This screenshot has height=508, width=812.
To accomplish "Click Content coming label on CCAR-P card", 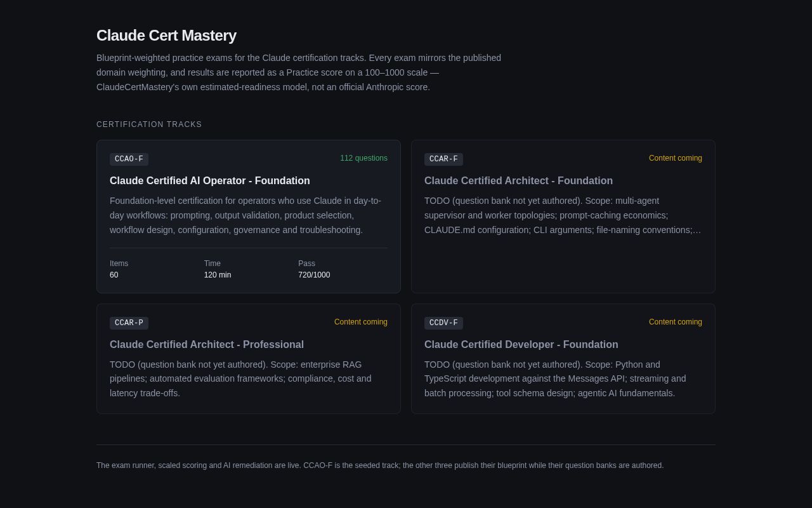I will 360,322.
